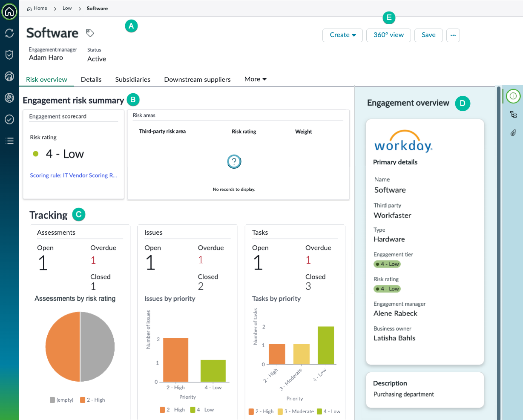Image resolution: width=523 pixels, height=420 pixels.
Task: Click the orange 2 - High pie legend swatch
Action: coord(83,400)
